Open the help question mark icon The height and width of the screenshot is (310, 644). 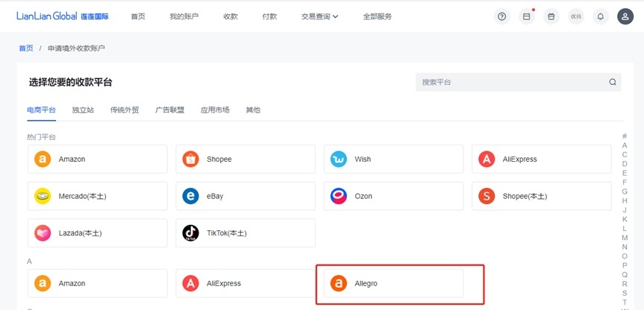coord(501,17)
